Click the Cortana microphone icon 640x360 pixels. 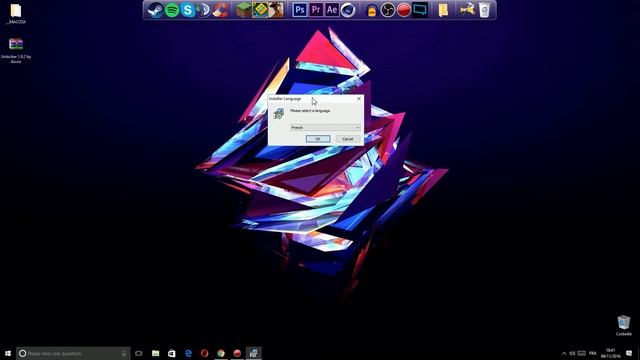tap(124, 353)
